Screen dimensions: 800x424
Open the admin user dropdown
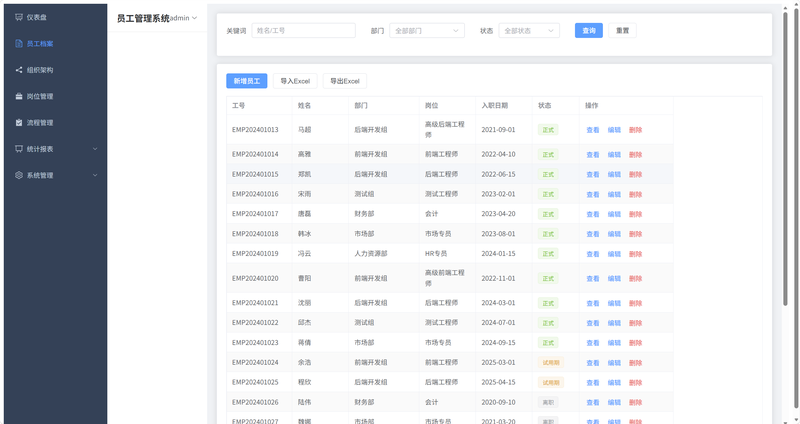(183, 18)
